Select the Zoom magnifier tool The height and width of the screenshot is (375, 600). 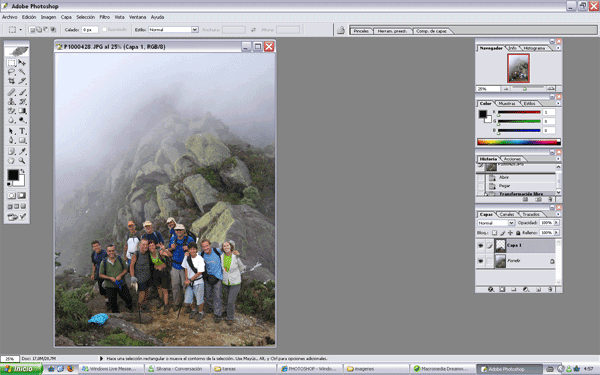22,161
